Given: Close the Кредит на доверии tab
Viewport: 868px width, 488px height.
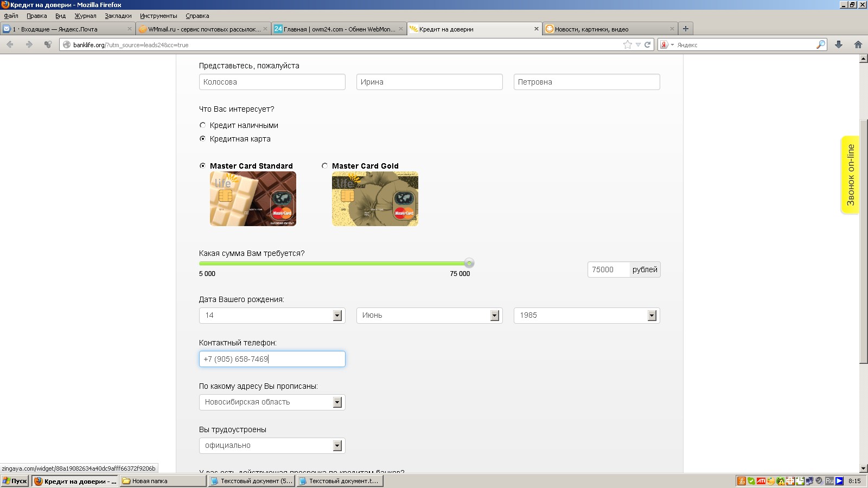Looking at the screenshot, I should coord(537,29).
